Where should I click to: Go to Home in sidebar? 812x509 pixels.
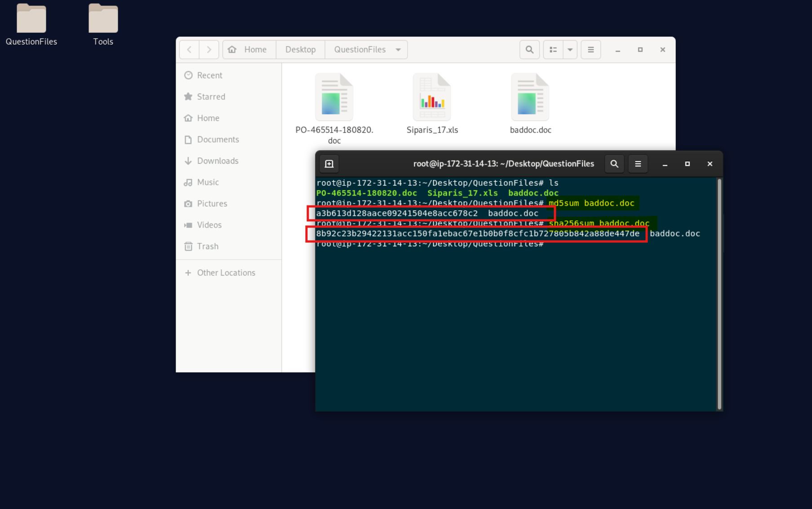tap(229, 118)
